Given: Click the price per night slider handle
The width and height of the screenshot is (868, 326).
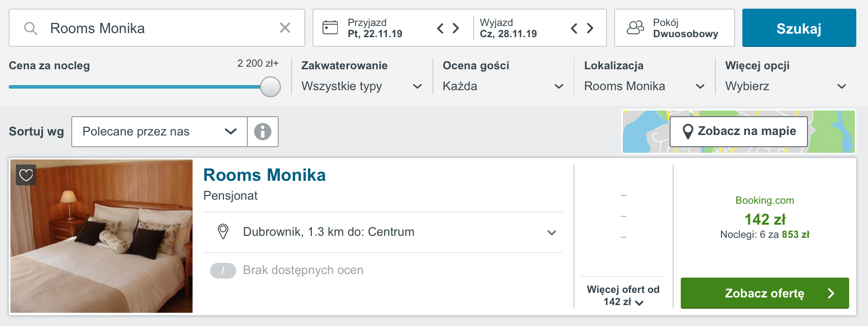Looking at the screenshot, I should [x=270, y=87].
